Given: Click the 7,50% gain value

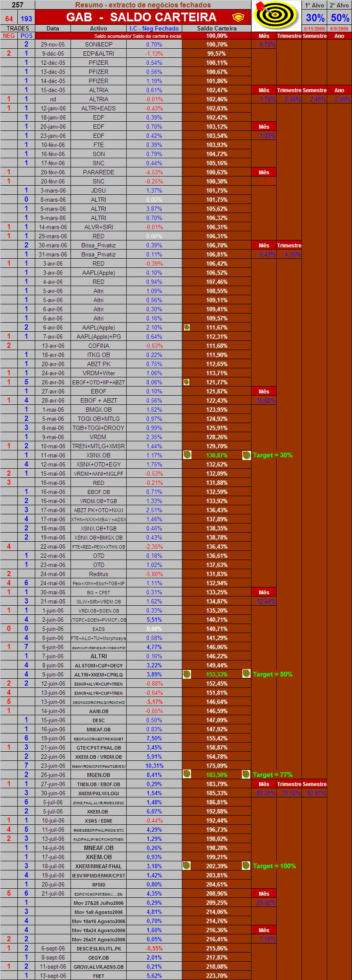Looking at the screenshot, I should click(154, 738).
